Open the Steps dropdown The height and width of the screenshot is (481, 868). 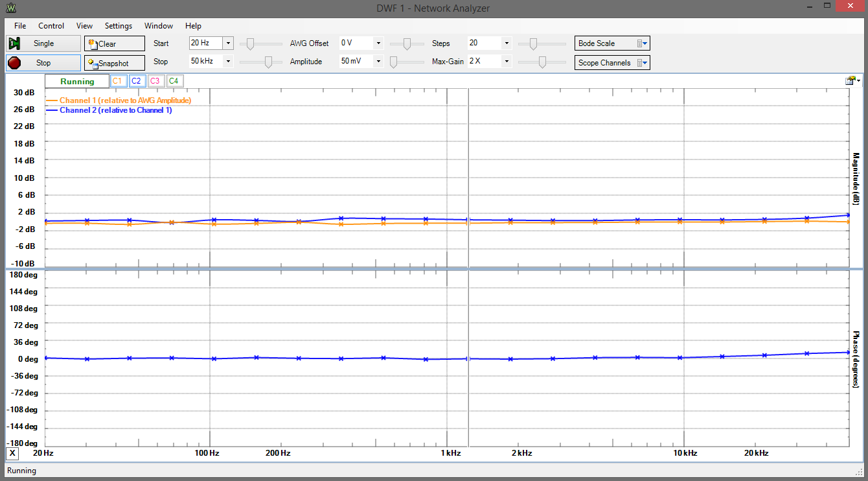coord(507,43)
